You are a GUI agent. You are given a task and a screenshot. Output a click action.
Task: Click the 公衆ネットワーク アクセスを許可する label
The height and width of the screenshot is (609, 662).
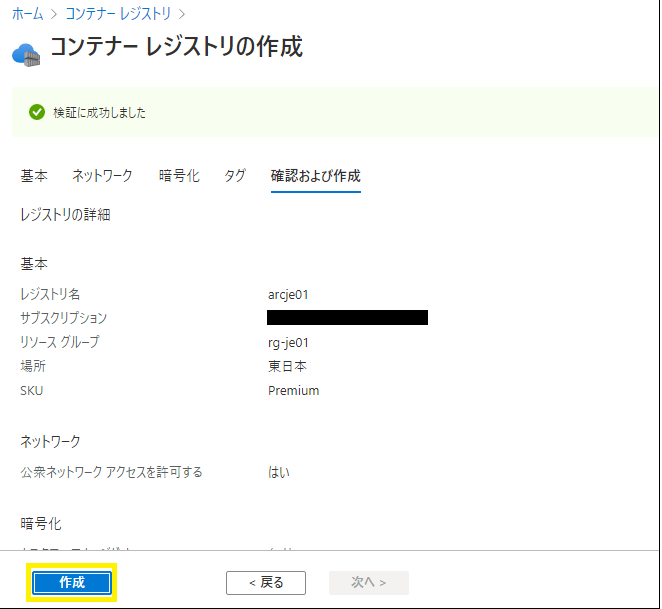click(x=111, y=472)
